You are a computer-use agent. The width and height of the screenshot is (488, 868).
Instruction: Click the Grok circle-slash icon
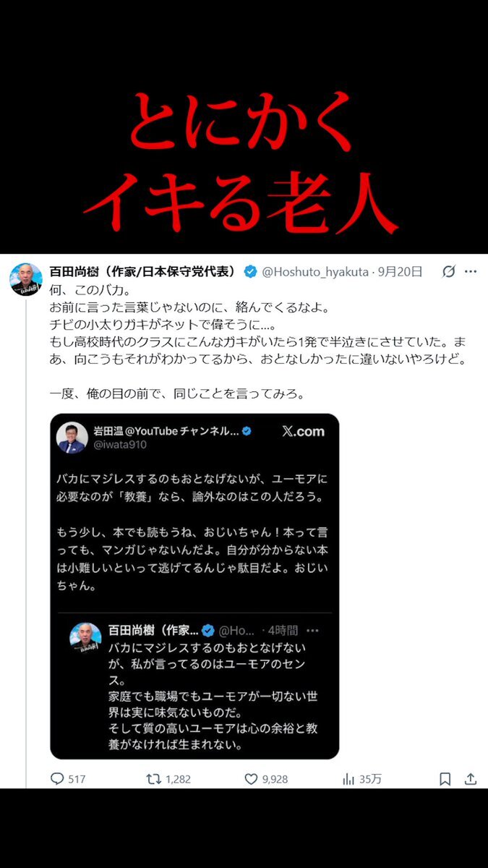448,272
